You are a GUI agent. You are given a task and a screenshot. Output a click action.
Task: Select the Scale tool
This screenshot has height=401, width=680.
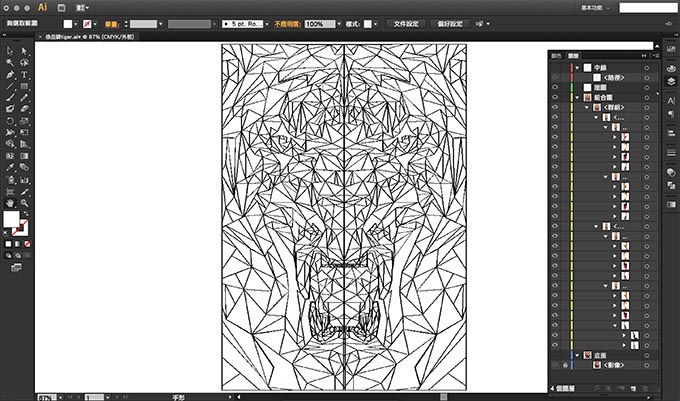tap(24, 121)
